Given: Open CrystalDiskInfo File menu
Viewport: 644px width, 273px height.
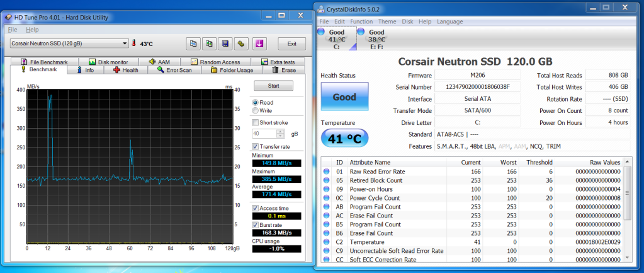Looking at the screenshot, I should (x=324, y=21).
